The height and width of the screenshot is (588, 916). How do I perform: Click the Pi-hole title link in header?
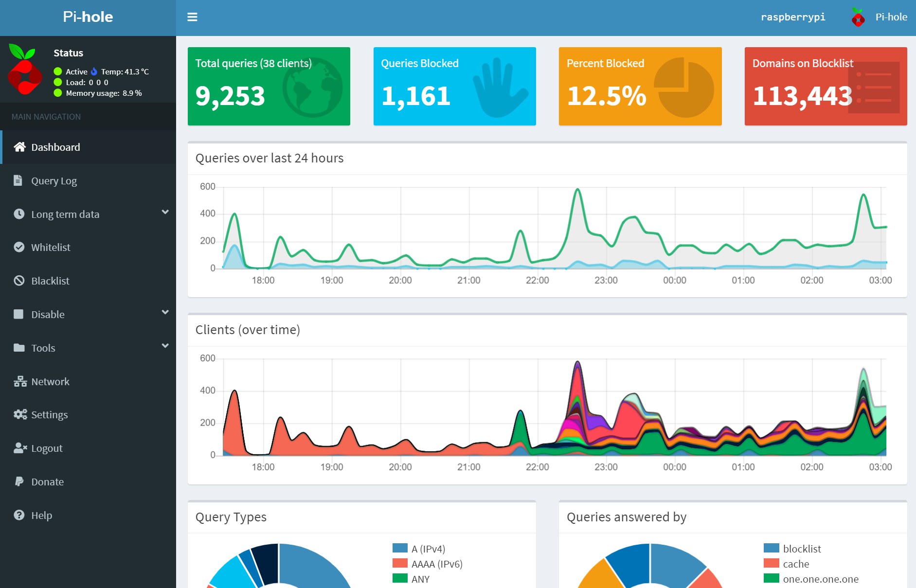coord(88,17)
